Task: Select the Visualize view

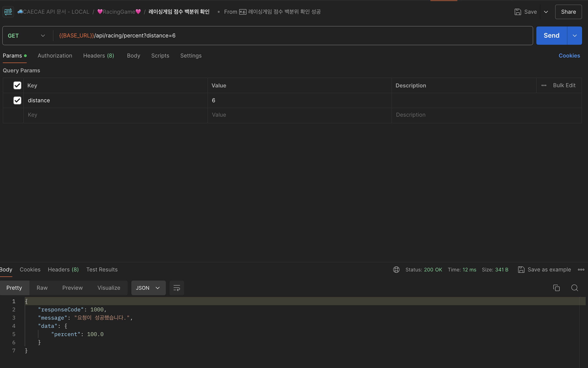Action: [x=109, y=288]
